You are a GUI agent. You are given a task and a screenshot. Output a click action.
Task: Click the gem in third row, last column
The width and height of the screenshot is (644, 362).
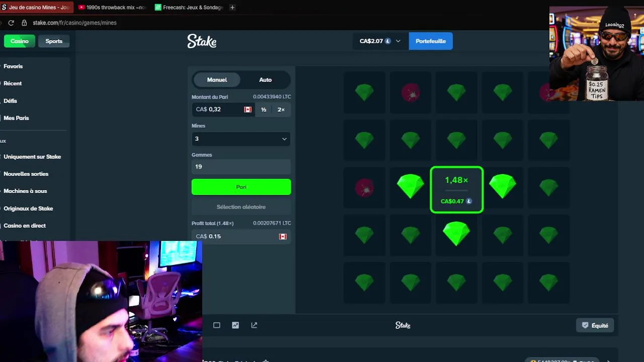point(548,188)
